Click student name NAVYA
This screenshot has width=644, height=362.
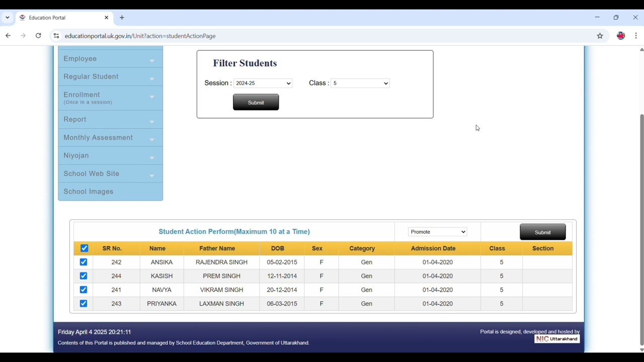[x=162, y=290]
